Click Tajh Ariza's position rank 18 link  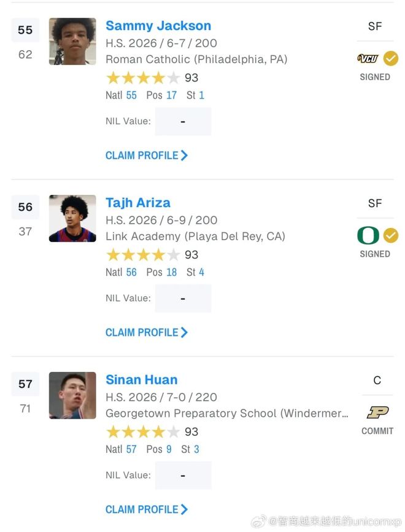171,272
